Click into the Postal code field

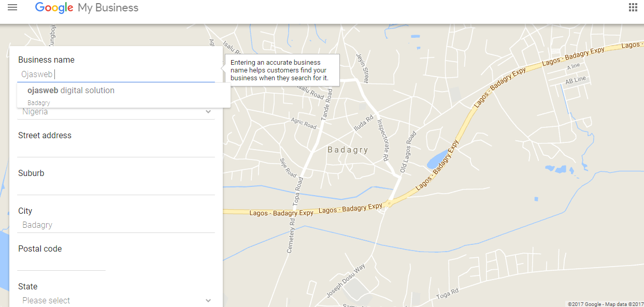coord(61,263)
